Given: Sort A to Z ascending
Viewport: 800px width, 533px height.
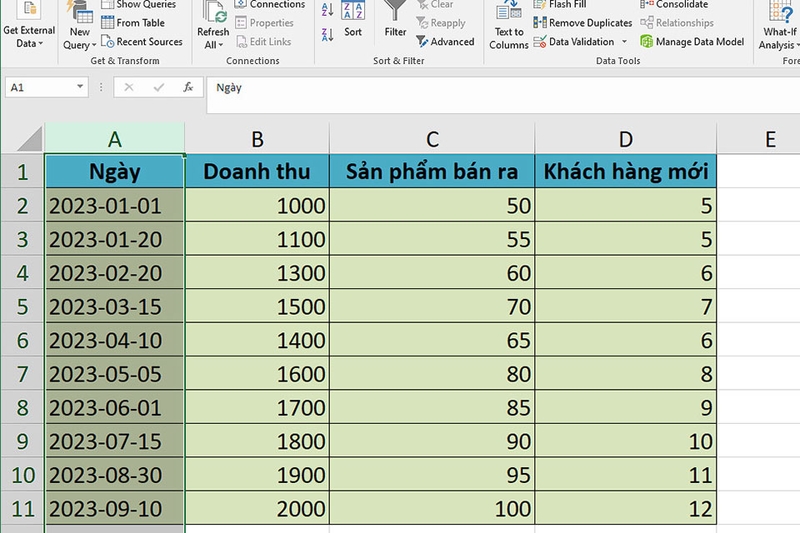Looking at the screenshot, I should (x=328, y=9).
